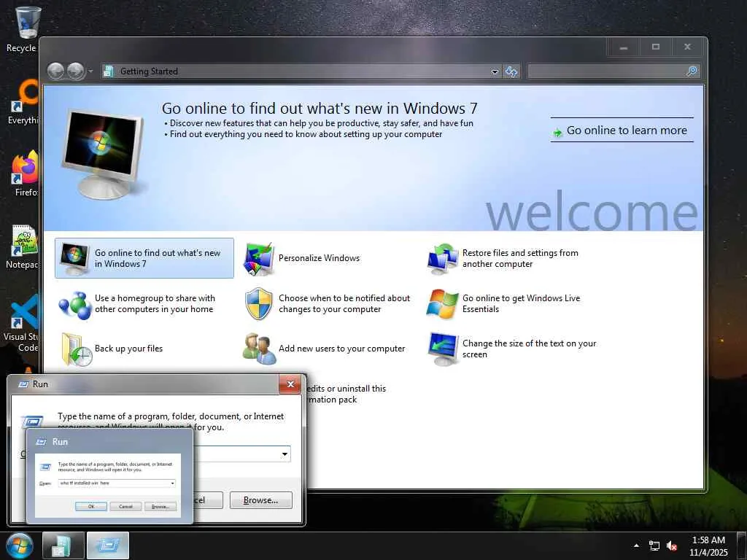Close the Run dialog with the red X
The image size is (747, 560).
[x=290, y=384]
